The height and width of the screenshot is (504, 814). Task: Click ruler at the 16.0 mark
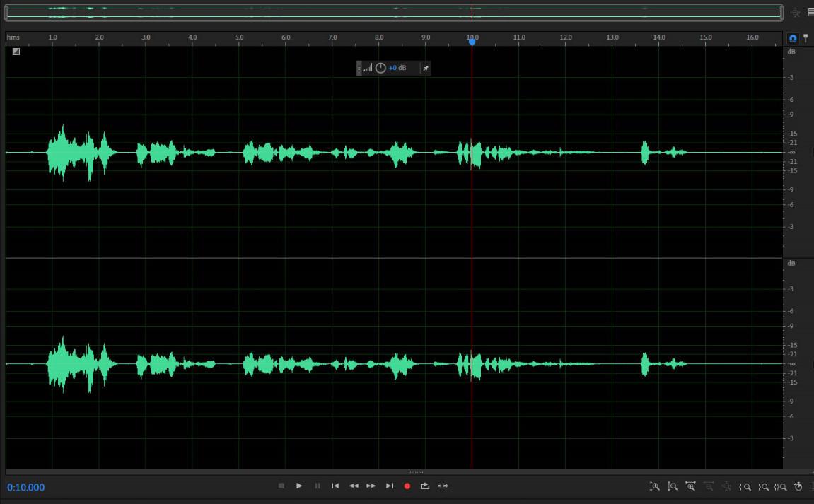tap(752, 37)
